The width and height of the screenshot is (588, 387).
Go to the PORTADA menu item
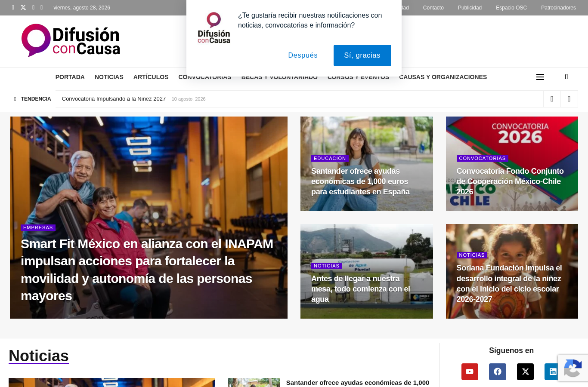[x=70, y=77]
